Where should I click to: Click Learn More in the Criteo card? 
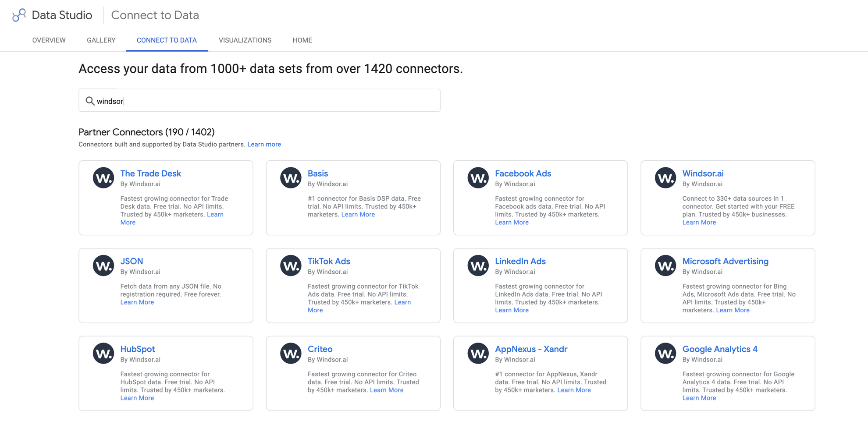[x=387, y=390]
